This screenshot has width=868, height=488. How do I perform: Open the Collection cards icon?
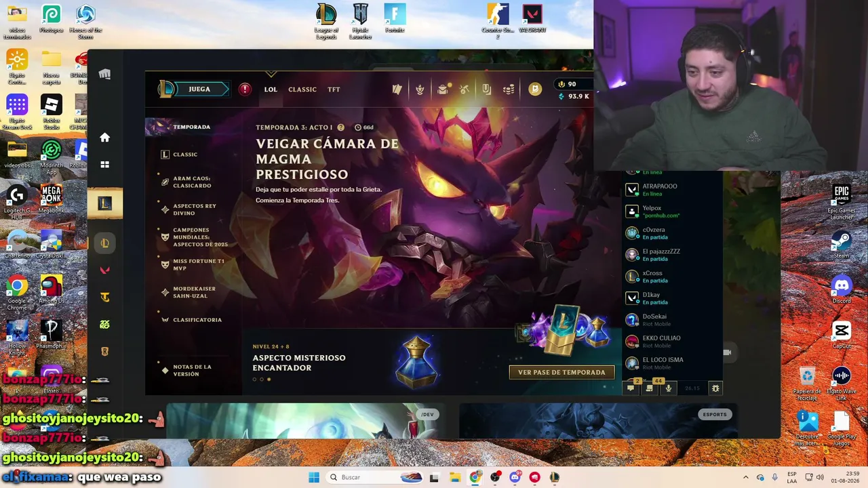click(397, 89)
